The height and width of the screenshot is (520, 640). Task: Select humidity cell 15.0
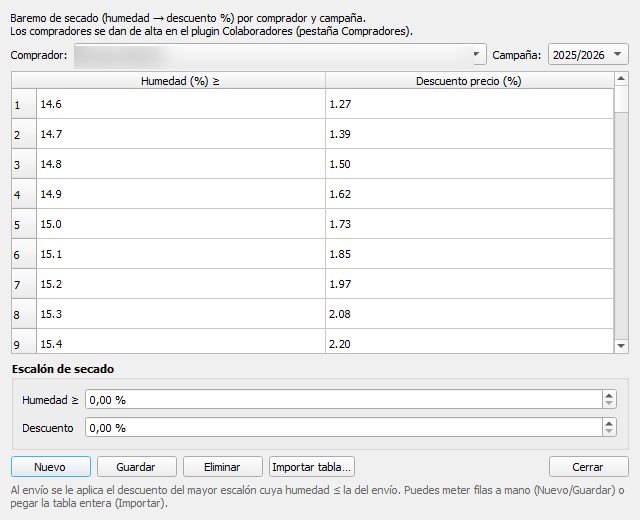[181, 224]
